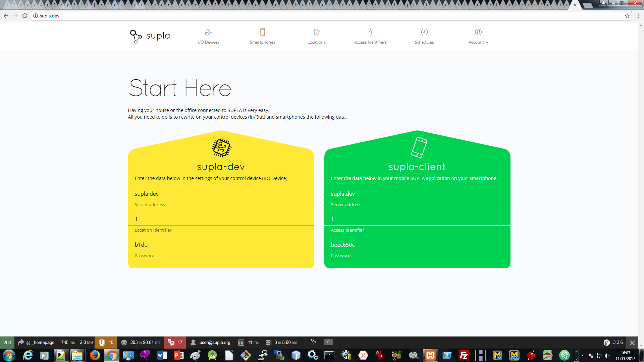Click the supla-client smartphone icon
The image size is (644, 362).
419,147
